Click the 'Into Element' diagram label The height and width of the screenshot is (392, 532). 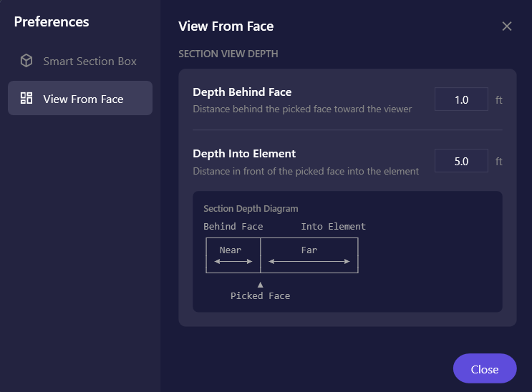(x=334, y=227)
